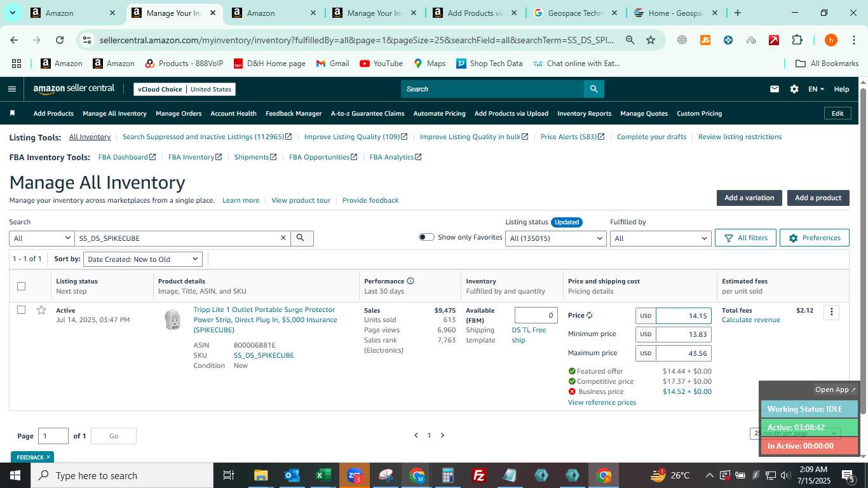Open the browser tab search chevron
Viewport: 868px width, 488px height.
13,13
